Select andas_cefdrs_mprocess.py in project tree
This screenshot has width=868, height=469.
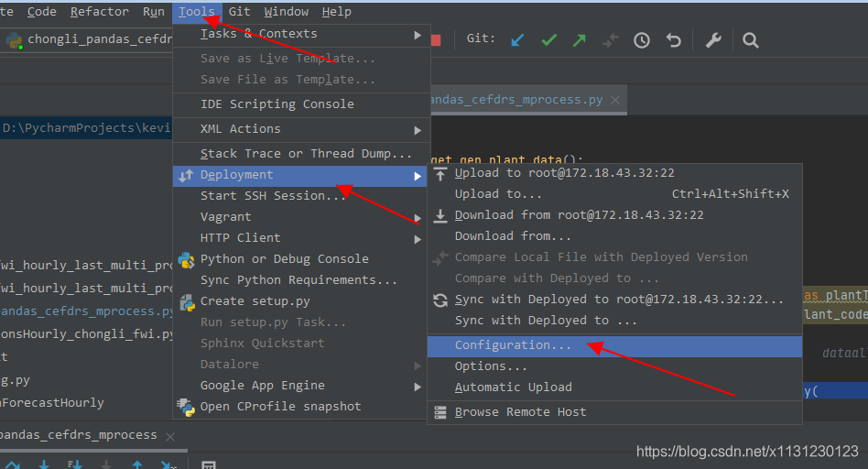pos(87,311)
